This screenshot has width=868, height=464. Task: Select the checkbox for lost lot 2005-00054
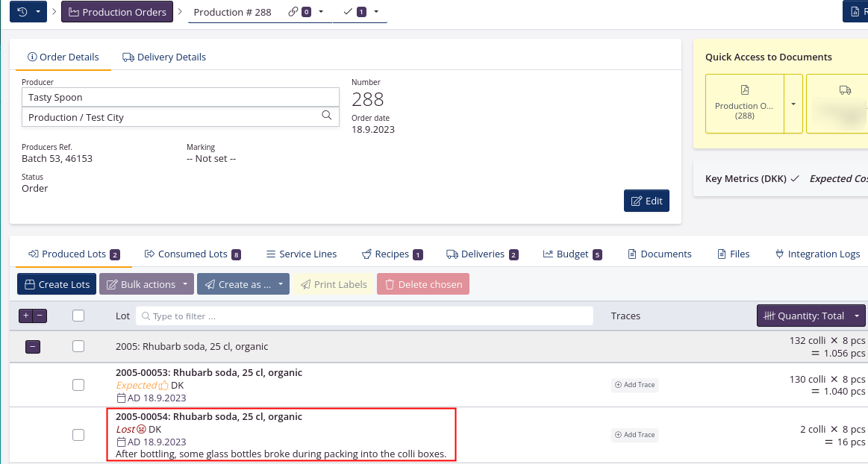(x=78, y=435)
